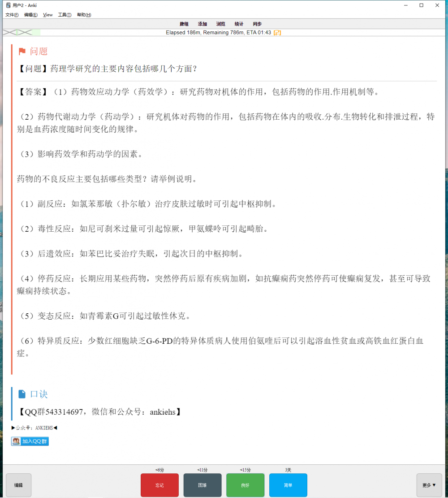Open the 更多 dropdown menu
The image size is (448, 498).
(429, 485)
